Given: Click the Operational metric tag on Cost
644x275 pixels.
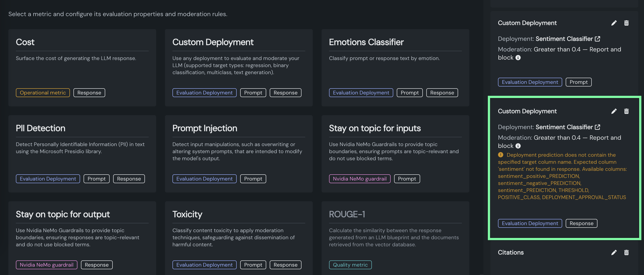Looking at the screenshot, I should click(x=43, y=93).
